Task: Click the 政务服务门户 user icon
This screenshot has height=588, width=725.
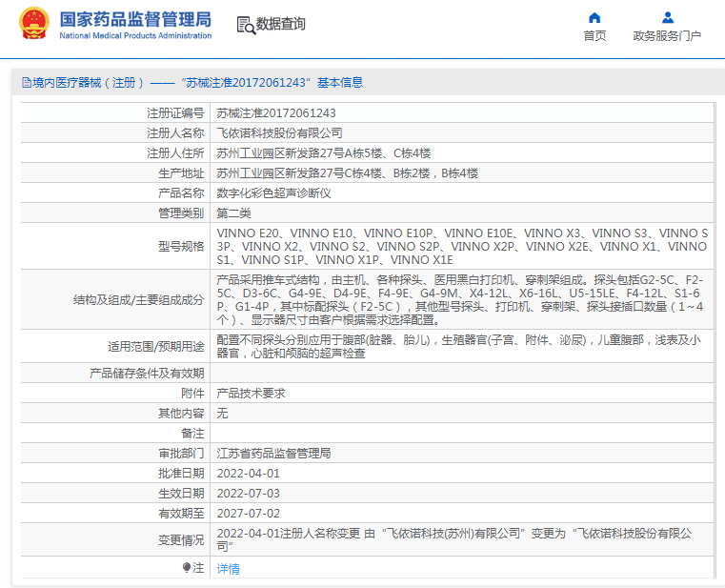Action: click(667, 17)
